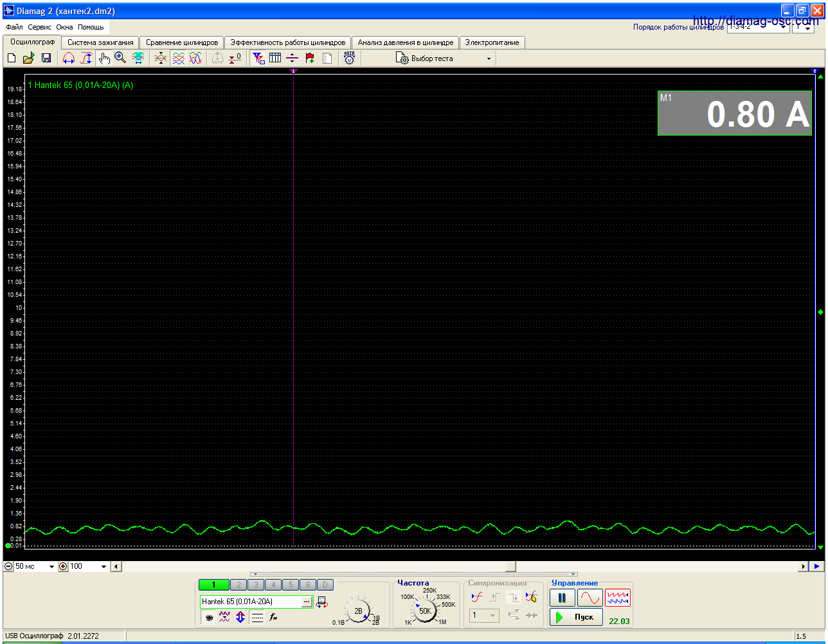Click the probe calibration icon beside sensor field
Image resolution: width=828 pixels, height=644 pixels.
click(321, 602)
